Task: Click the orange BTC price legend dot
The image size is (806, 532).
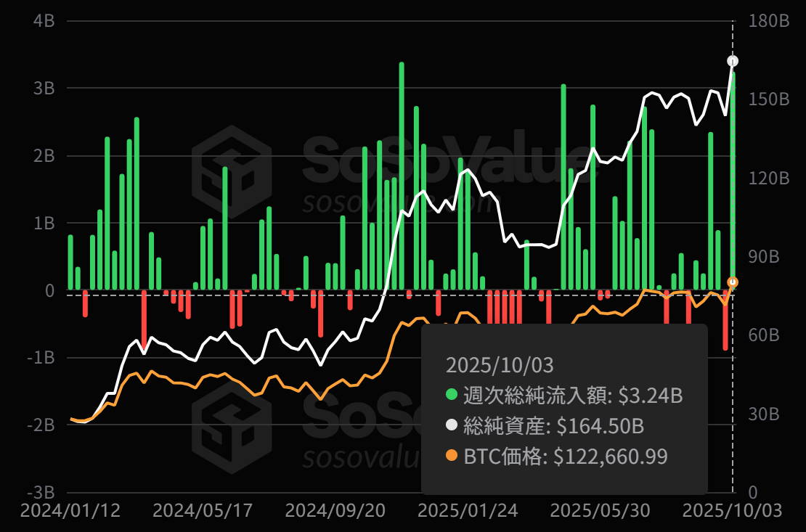Action: click(x=452, y=457)
